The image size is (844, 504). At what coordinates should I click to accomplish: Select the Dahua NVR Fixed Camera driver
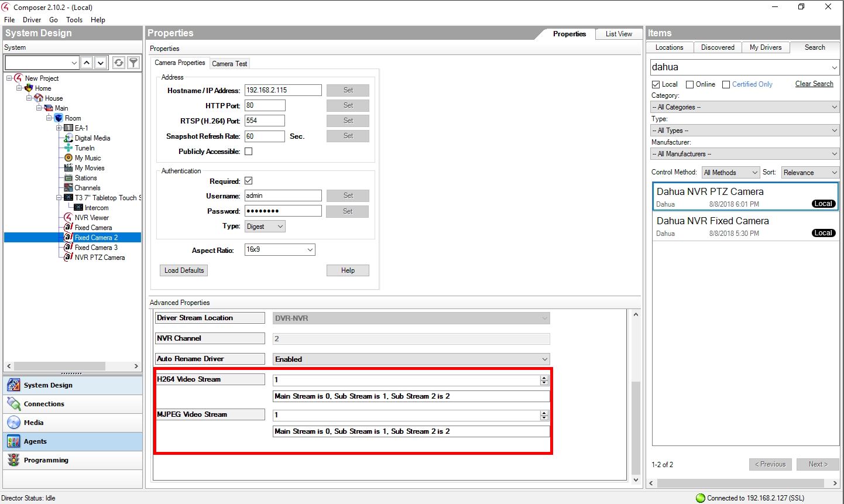746,227
